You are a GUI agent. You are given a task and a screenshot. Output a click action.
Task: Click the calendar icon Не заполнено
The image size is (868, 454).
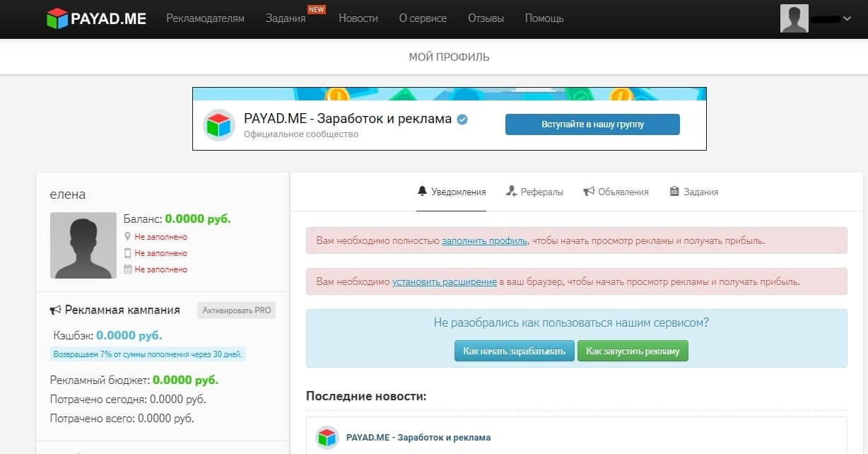(x=127, y=269)
